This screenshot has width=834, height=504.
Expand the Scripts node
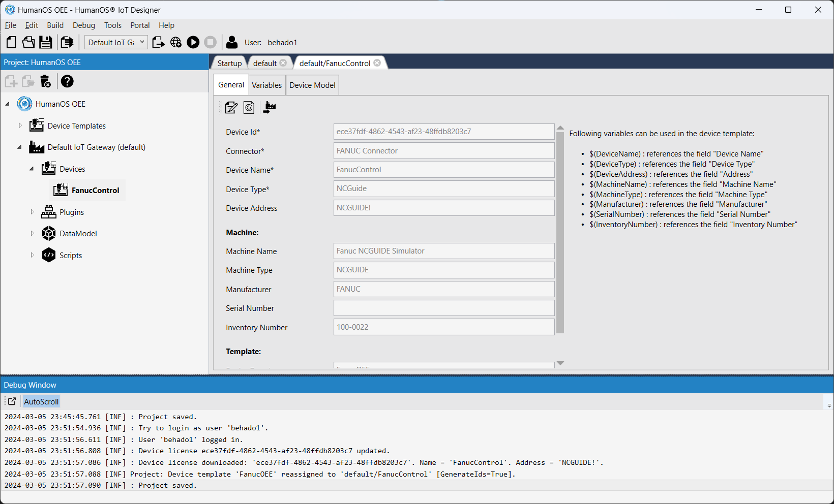32,255
